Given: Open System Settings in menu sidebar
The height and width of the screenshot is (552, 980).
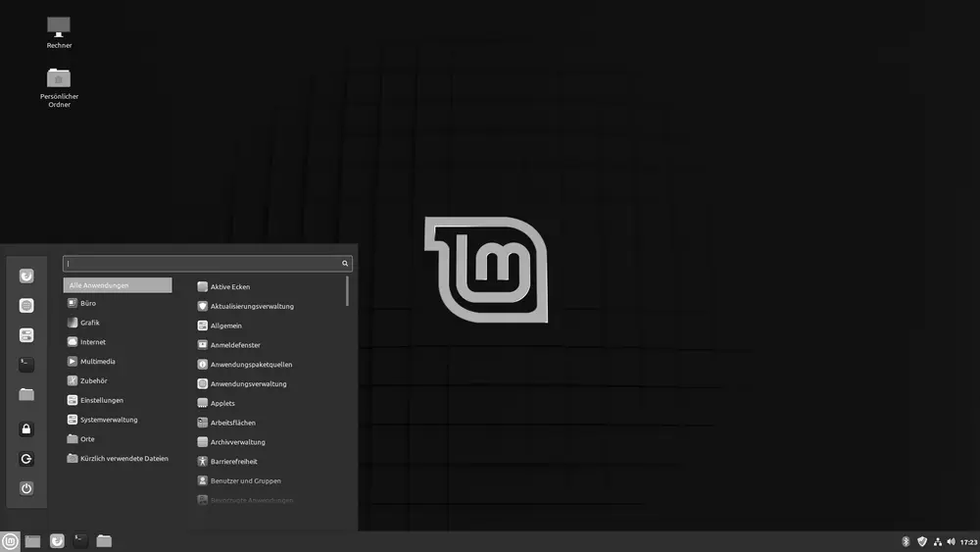Looking at the screenshot, I should [x=26, y=335].
